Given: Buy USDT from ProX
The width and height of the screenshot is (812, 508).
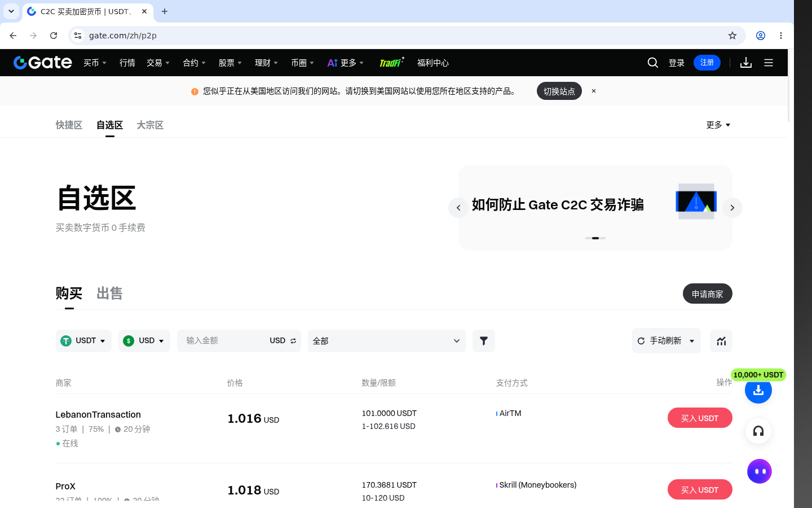Looking at the screenshot, I should (x=700, y=489).
